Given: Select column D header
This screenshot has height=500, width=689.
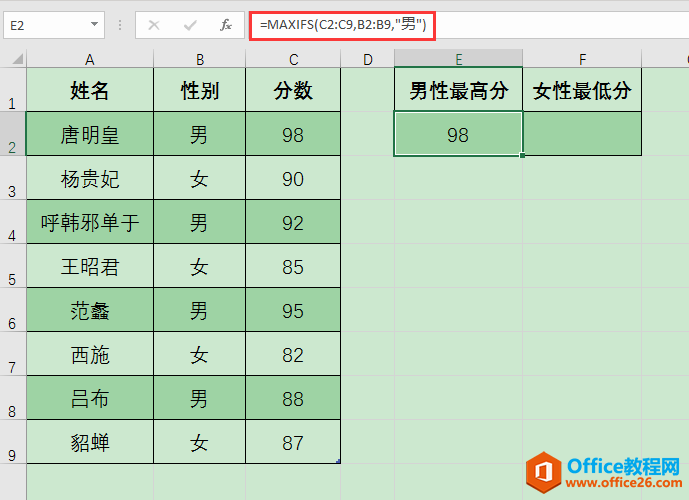Looking at the screenshot, I should [x=367, y=59].
